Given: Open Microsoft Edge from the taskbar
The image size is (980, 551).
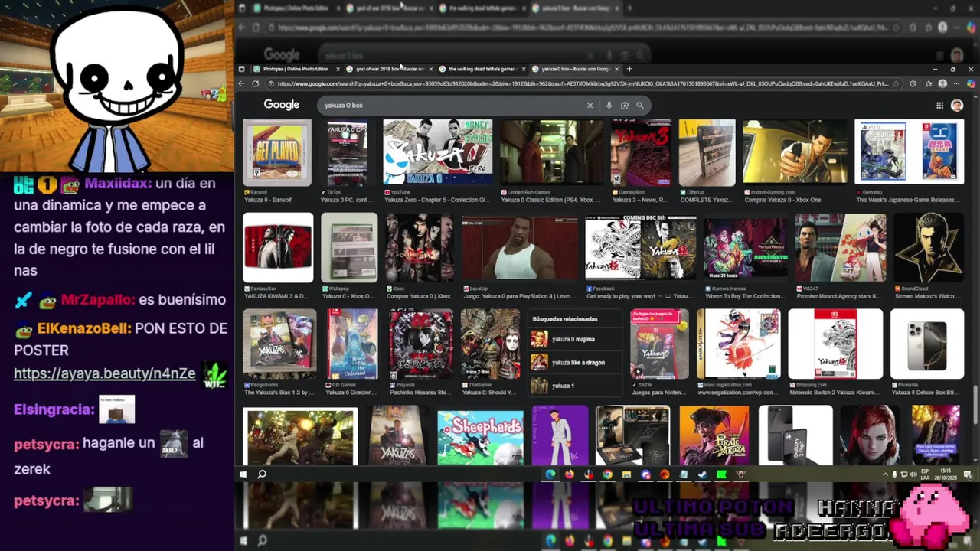Looking at the screenshot, I should (x=550, y=474).
